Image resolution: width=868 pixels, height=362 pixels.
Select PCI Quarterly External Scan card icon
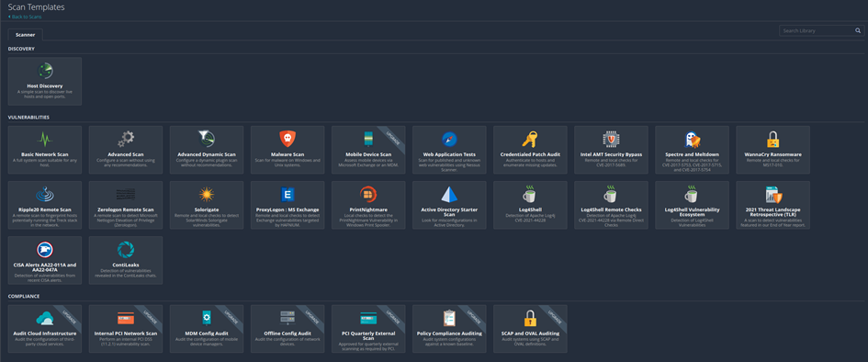coord(368,318)
